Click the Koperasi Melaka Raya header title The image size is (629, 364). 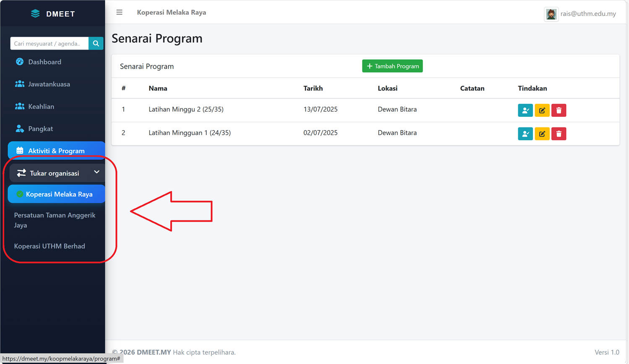172,13
